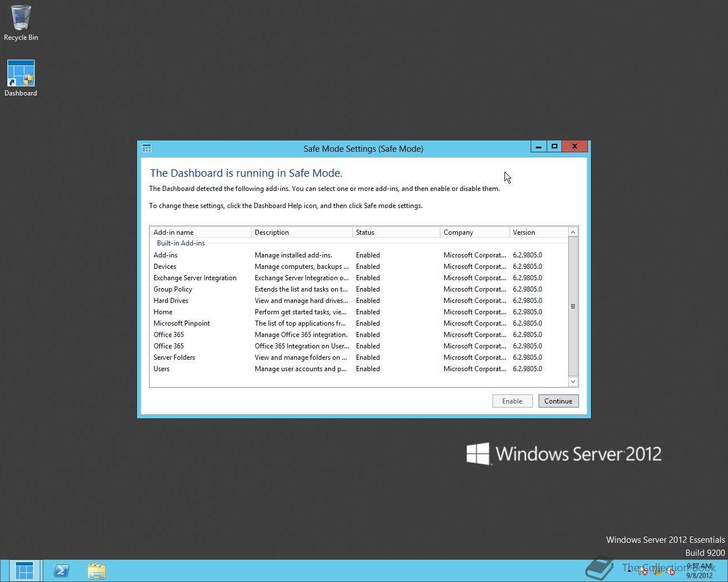Screen dimensions: 728x582
Task: Select the Devices add-in row
Action: click(359, 266)
